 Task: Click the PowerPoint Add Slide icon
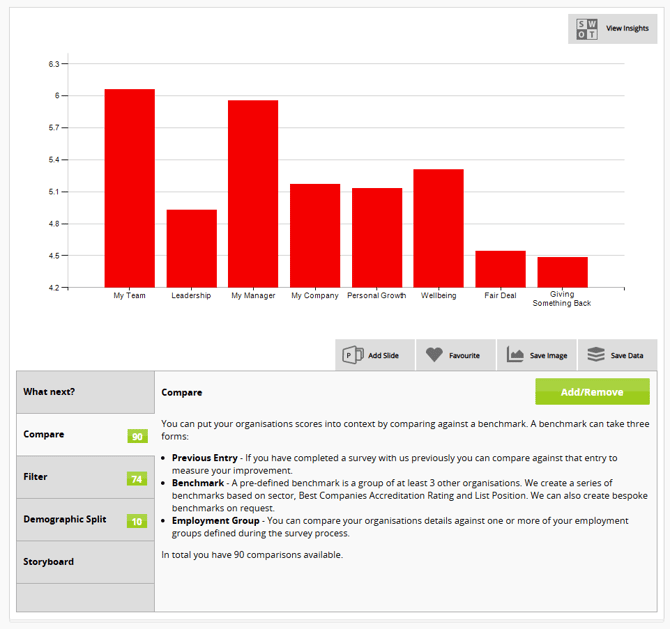tap(353, 355)
